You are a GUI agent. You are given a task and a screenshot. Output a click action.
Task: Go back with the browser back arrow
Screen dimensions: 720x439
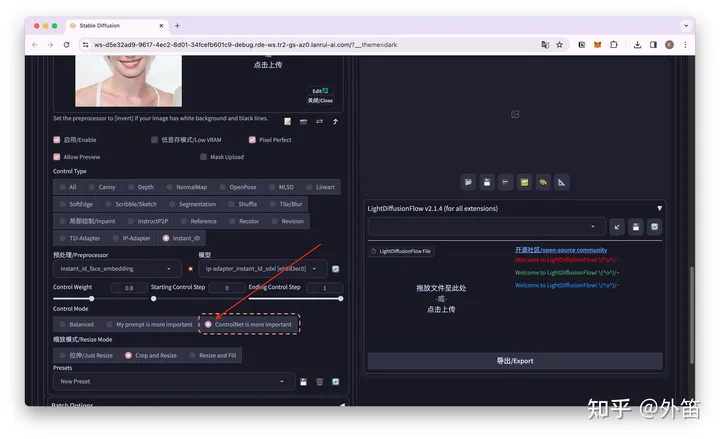35,45
